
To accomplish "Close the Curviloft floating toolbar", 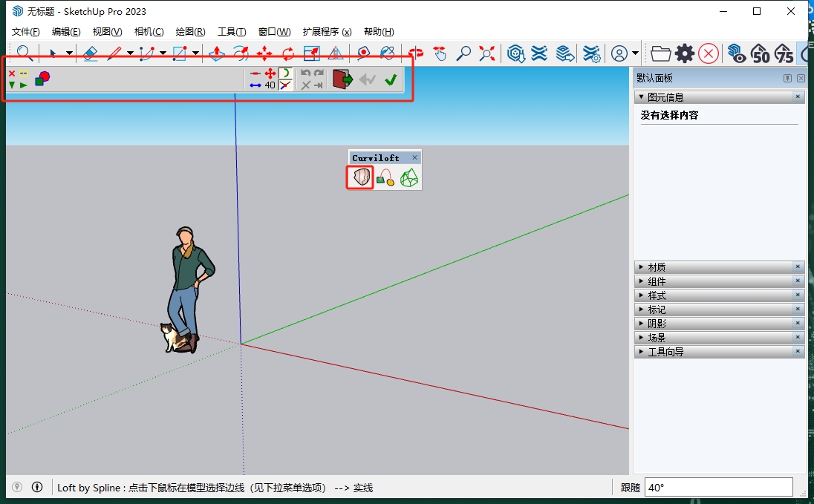I will 414,157.
